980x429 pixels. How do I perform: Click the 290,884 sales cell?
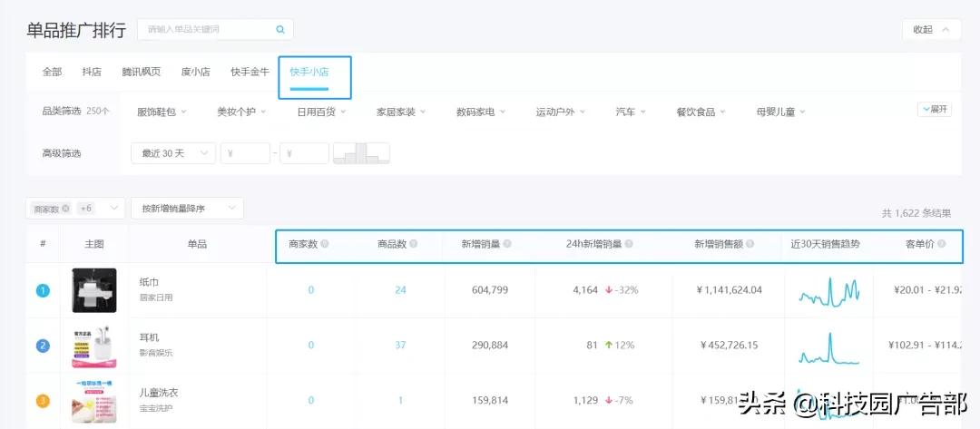tap(490, 346)
